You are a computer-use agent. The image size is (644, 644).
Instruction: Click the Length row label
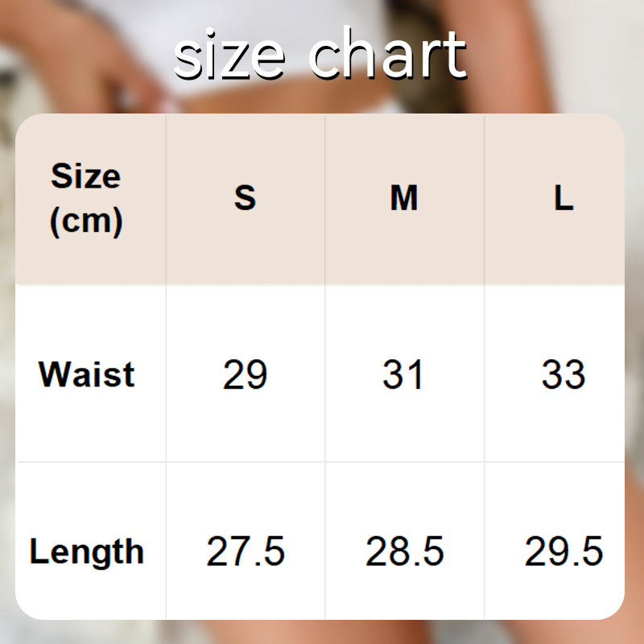[87, 552]
